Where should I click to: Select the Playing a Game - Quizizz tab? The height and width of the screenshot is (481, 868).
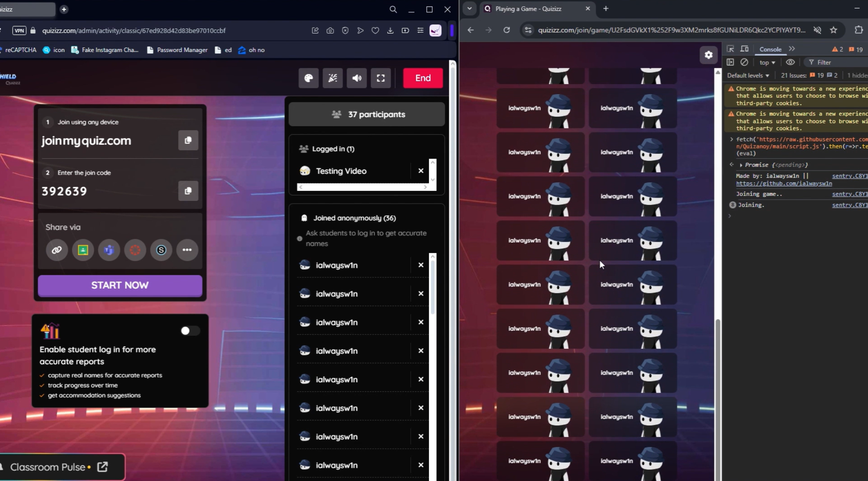(x=529, y=9)
